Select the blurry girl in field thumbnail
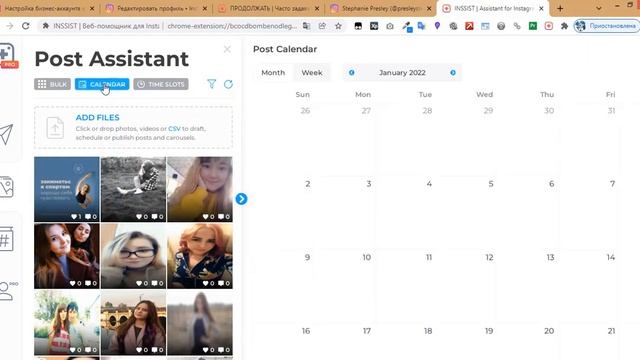 coord(200,323)
